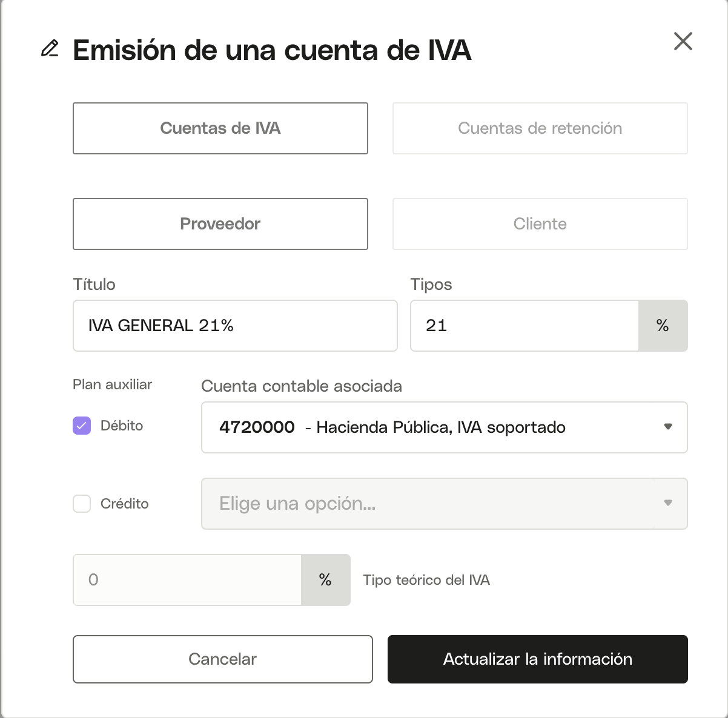
Task: Click the Cancelar button
Action: pyautogui.click(x=223, y=659)
